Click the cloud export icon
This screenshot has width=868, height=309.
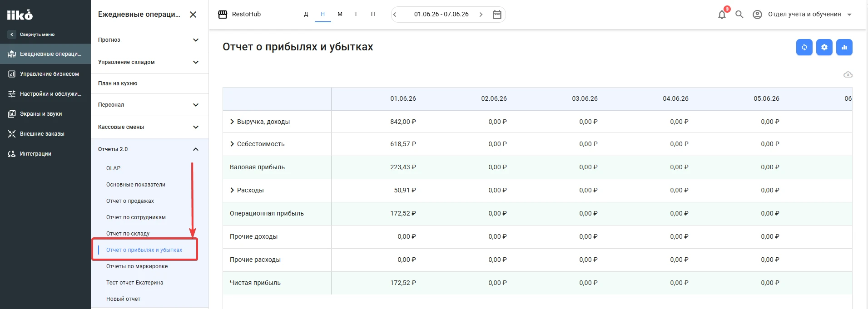[x=848, y=74]
